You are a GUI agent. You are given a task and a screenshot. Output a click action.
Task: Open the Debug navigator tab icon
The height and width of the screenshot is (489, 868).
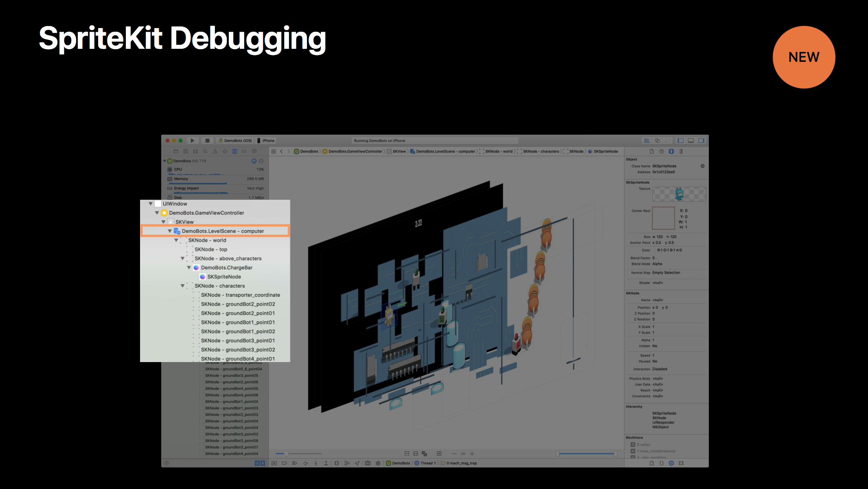[235, 151]
